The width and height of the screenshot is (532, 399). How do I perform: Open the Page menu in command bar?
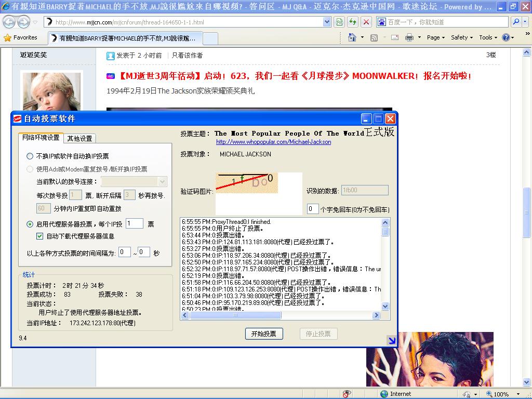click(x=436, y=37)
